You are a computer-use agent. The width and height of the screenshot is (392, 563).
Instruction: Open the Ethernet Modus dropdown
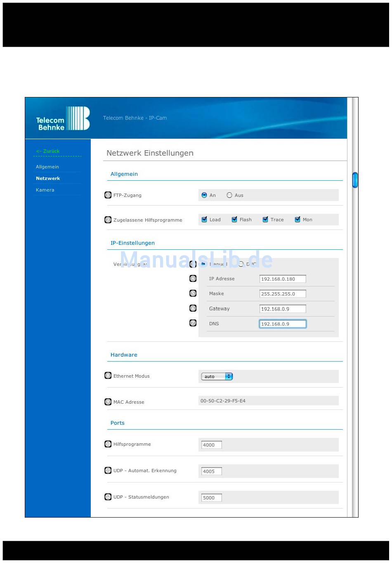(217, 376)
